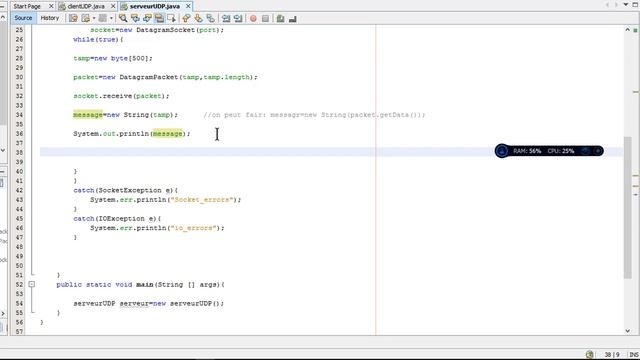
Task: Place cursor on empty line 38
Action: [331, 152]
